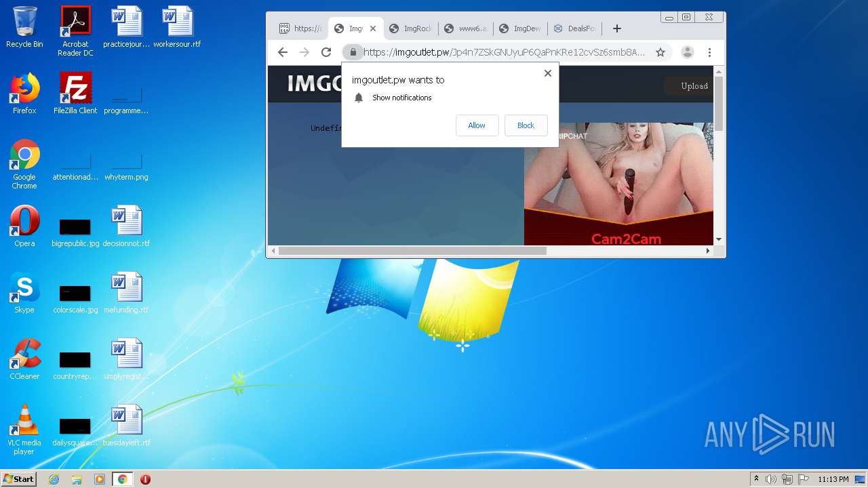
Task: Click the Chrome forward arrow
Action: click(x=304, y=52)
